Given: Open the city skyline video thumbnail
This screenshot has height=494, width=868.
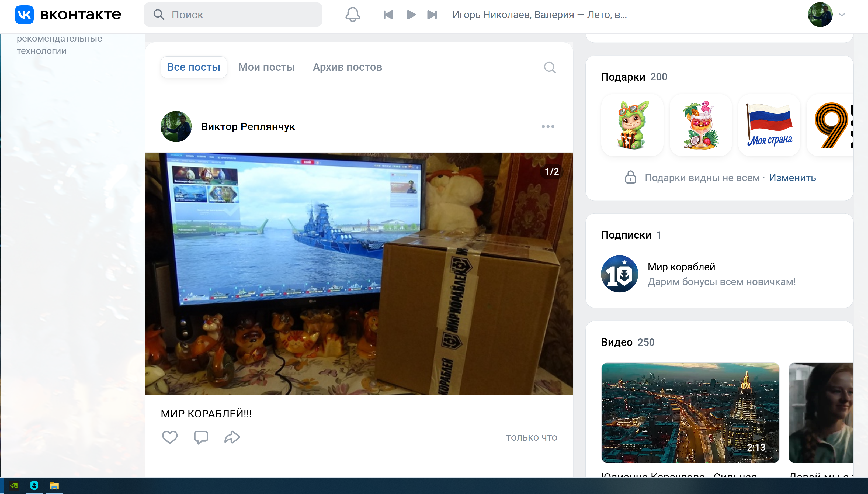Looking at the screenshot, I should tap(690, 413).
